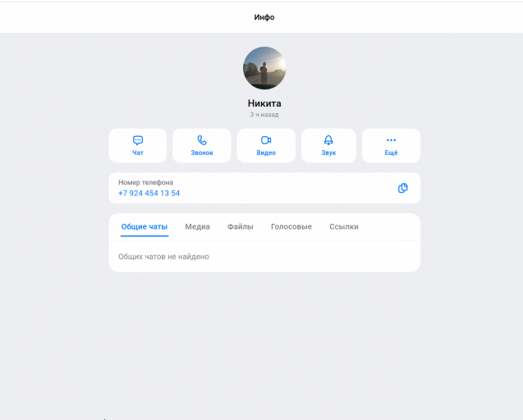The width and height of the screenshot is (523, 420).
Task: Click the Инфо header title
Action: tap(264, 17)
